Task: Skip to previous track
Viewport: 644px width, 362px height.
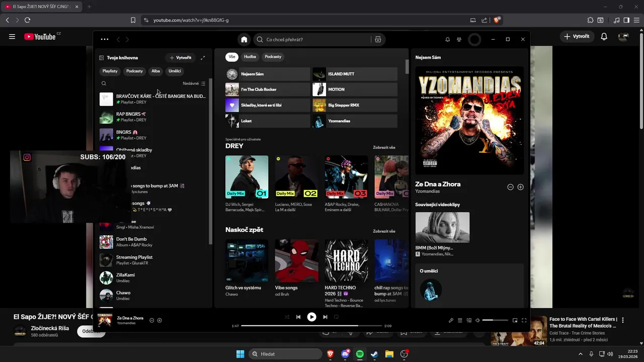Action: click(x=298, y=317)
